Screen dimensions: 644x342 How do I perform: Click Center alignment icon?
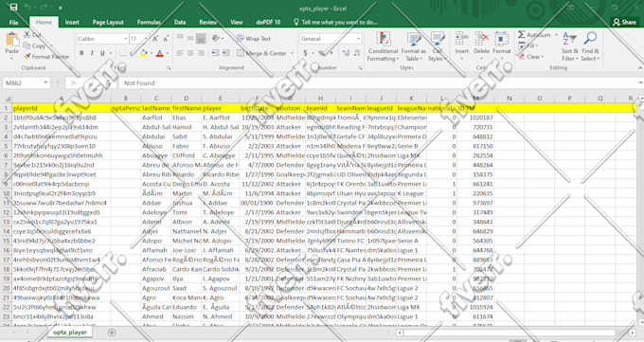tap(190, 53)
